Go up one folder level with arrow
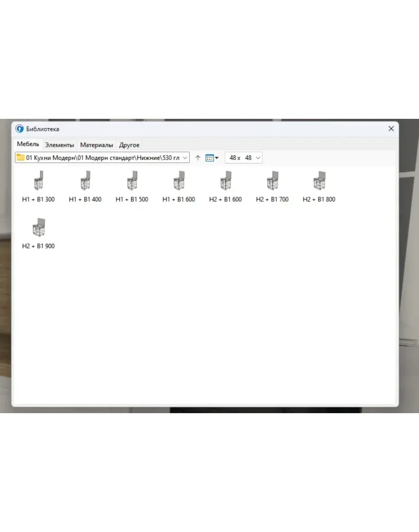The image size is (419, 532). coord(198,158)
